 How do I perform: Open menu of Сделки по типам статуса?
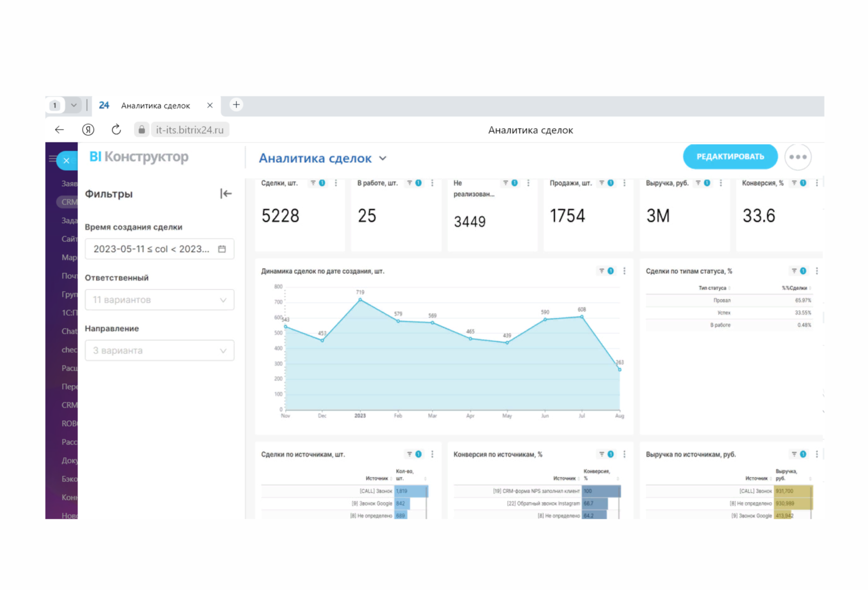coord(817,271)
